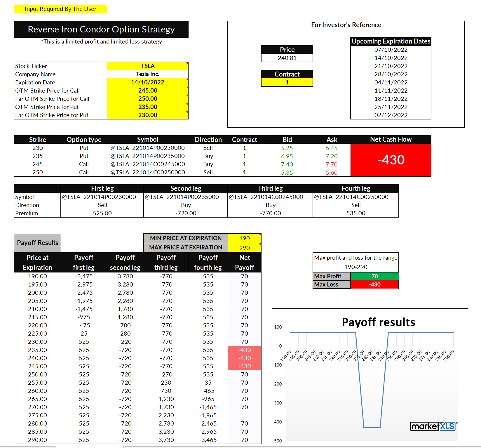Select upcoming expiration date 02/12/2022
Image resolution: width=481 pixels, height=448 pixels.
[x=391, y=115]
